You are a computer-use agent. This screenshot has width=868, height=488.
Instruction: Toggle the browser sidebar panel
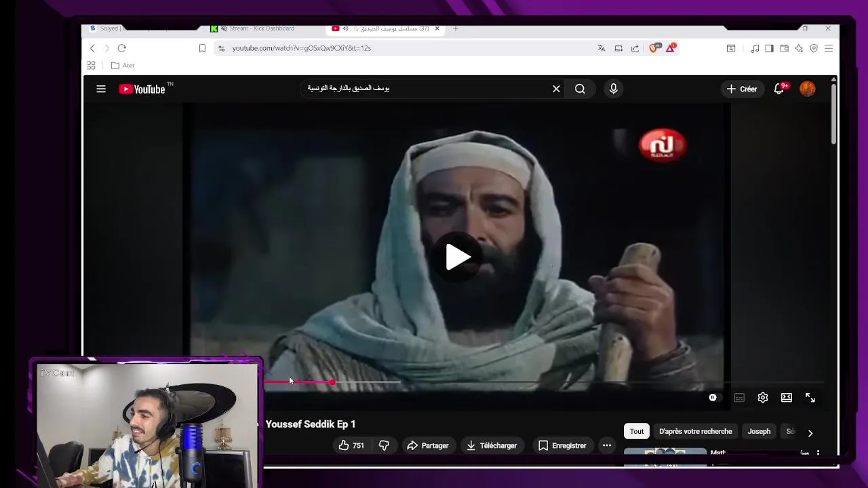coord(769,48)
